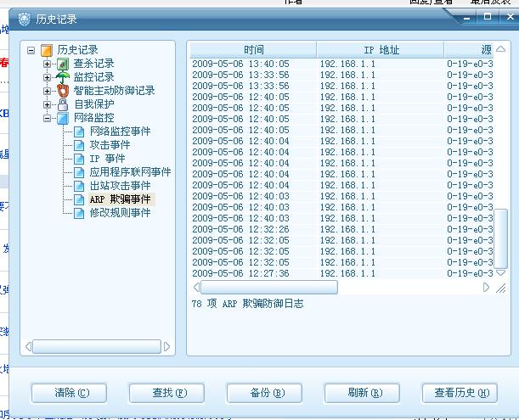Image resolution: width=519 pixels, height=420 pixels.
Task: Click the shield app icon in the title bar
Action: pyautogui.click(x=24, y=20)
